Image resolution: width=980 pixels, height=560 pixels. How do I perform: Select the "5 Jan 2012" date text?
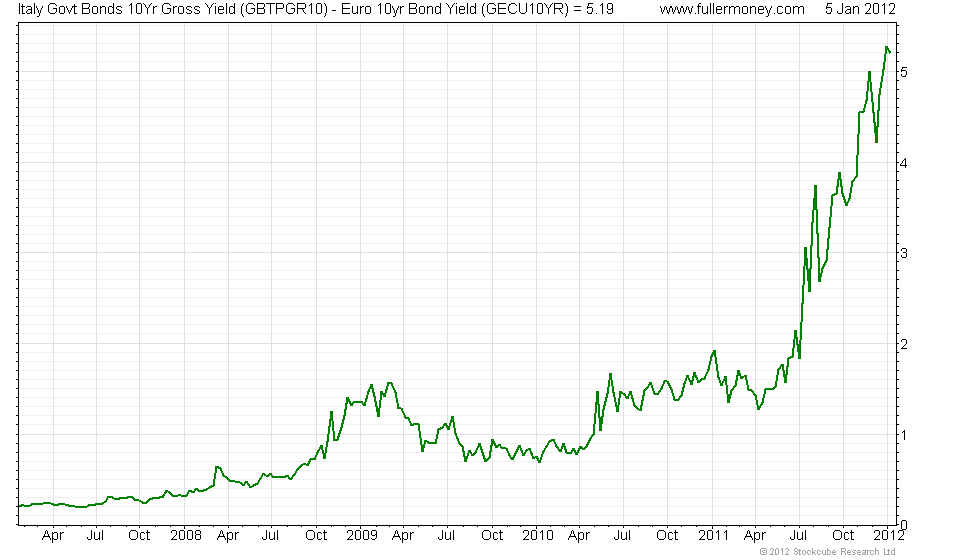(x=860, y=9)
